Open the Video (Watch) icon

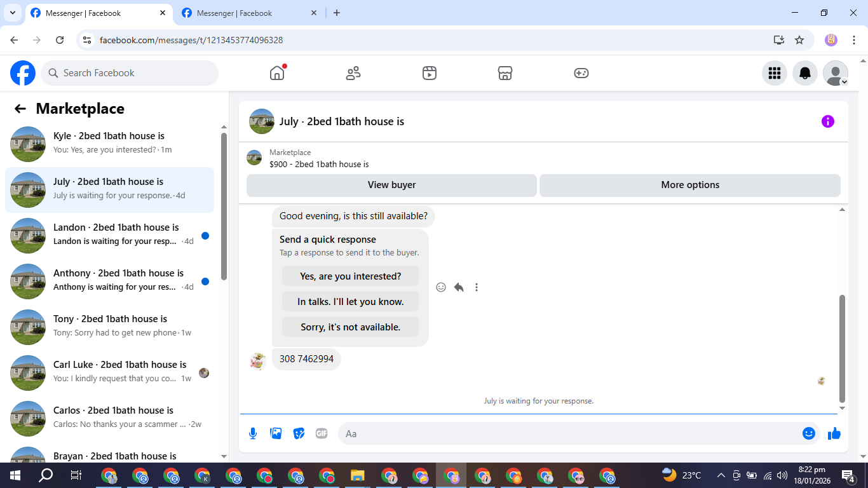coord(430,73)
